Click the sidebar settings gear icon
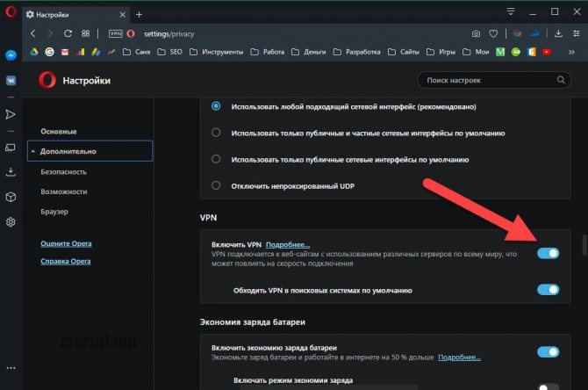 click(x=11, y=221)
